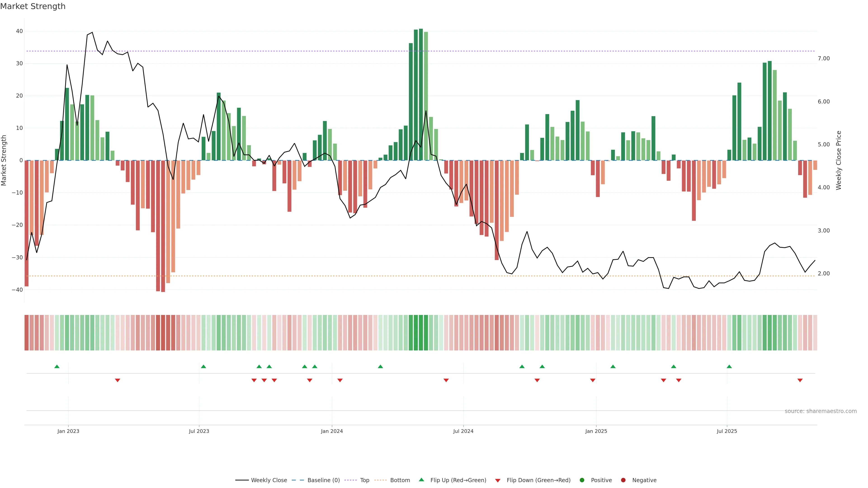This screenshot has height=488, width=868.
Task: Click the Flip Up green triangle legend icon
Action: 421,480
